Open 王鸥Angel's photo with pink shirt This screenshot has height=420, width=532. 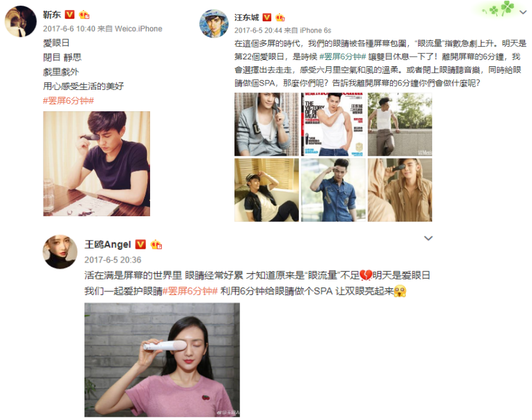click(x=162, y=359)
